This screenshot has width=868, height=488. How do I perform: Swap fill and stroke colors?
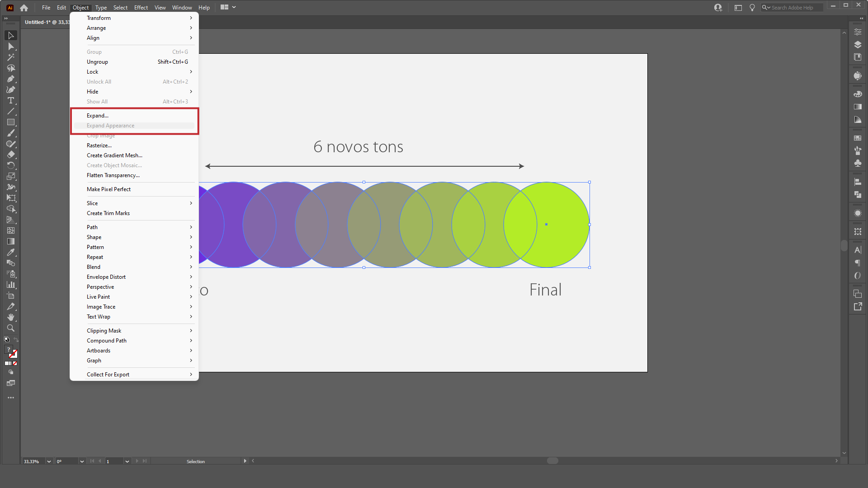[x=16, y=340]
